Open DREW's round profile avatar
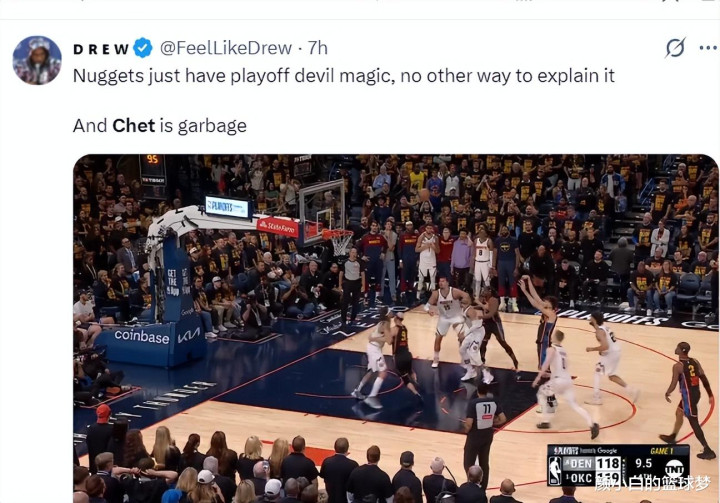This screenshot has height=503, width=720. [37, 60]
